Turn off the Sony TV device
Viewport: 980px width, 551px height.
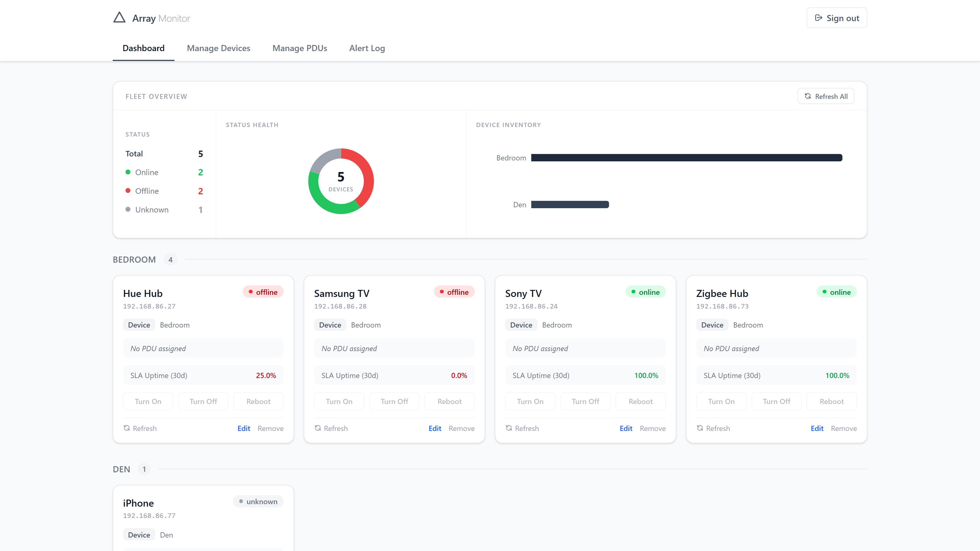click(585, 401)
